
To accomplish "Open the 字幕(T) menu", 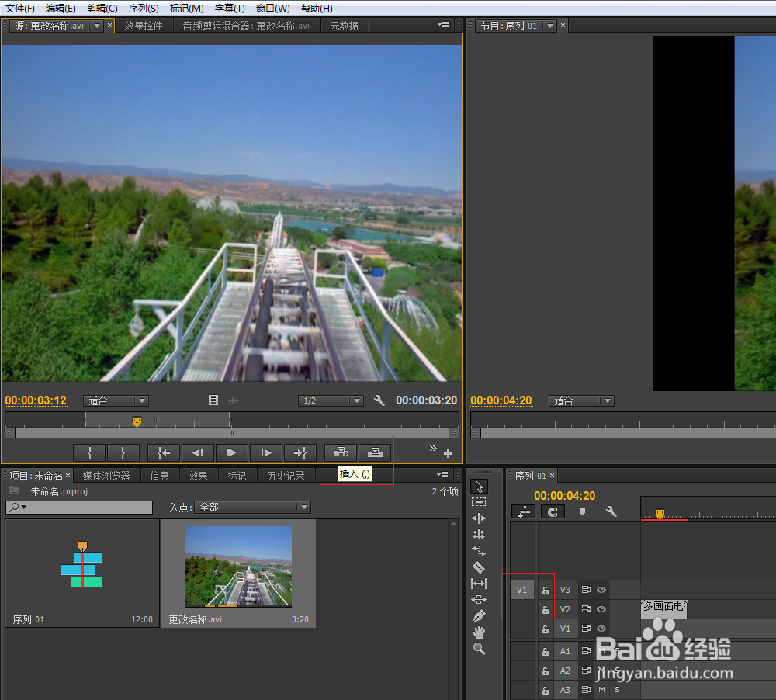I will point(230,9).
